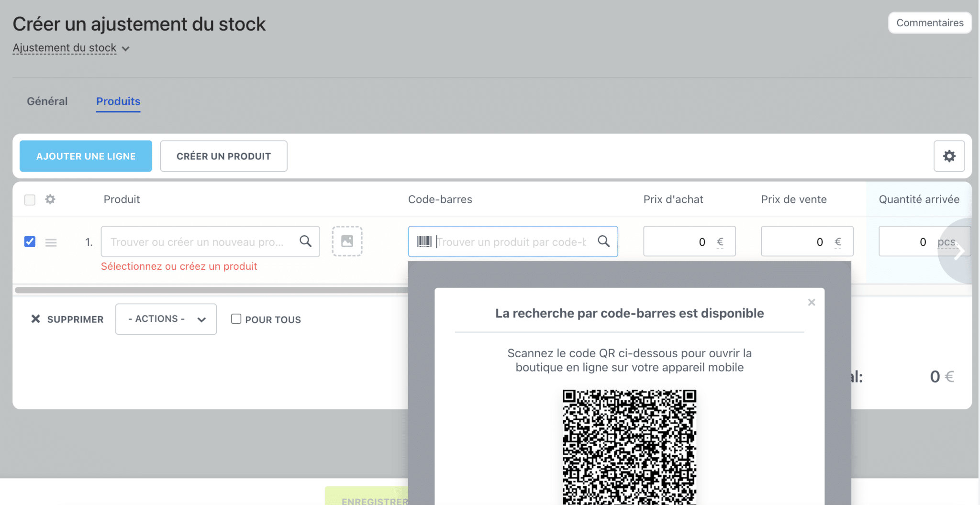Click the Prix de vente value field
980x505 pixels.
coord(807,242)
